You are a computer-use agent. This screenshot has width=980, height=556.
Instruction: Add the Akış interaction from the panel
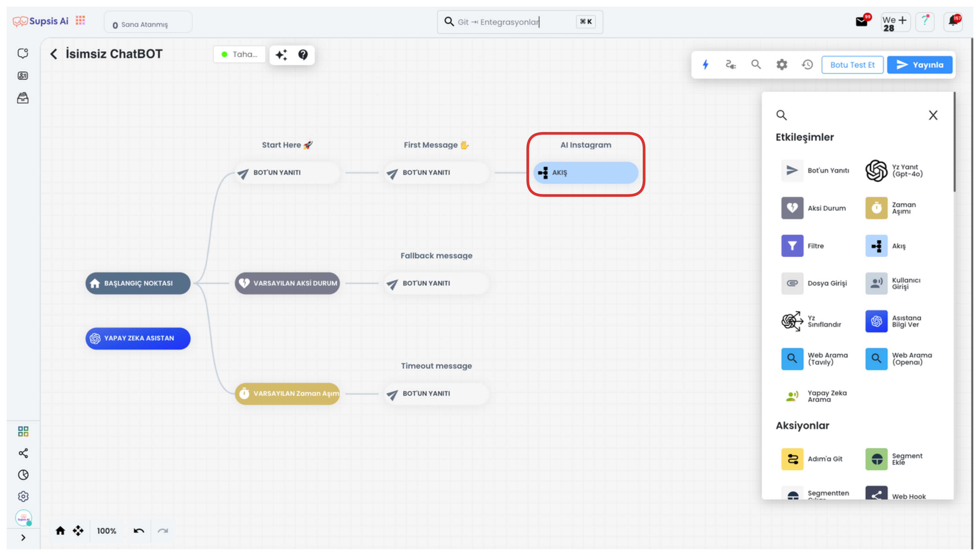[886, 246]
